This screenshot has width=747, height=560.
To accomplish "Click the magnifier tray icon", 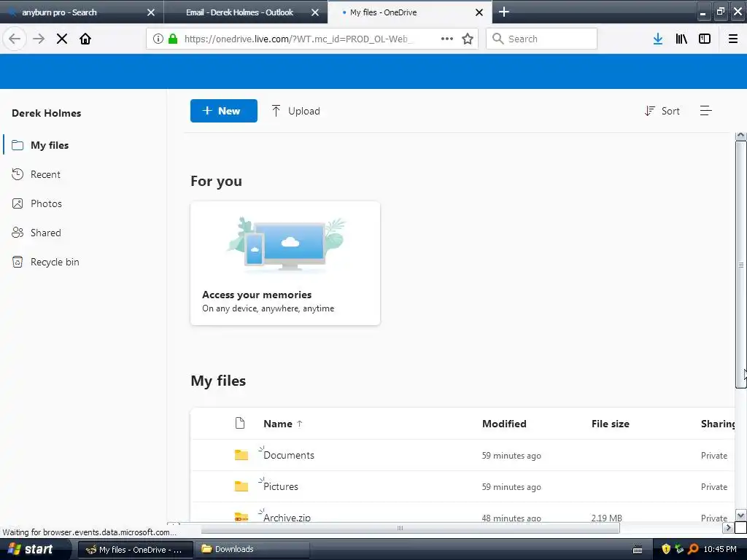I will coord(693,549).
